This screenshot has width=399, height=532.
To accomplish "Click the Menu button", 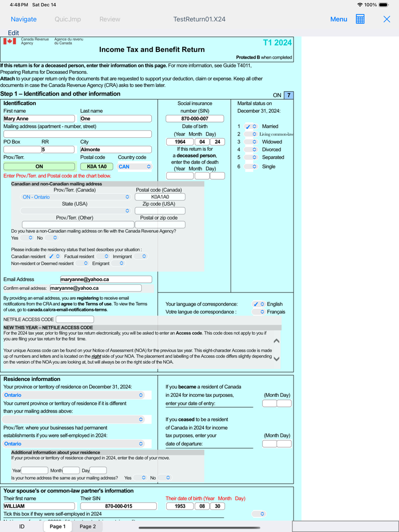I will 338,19.
